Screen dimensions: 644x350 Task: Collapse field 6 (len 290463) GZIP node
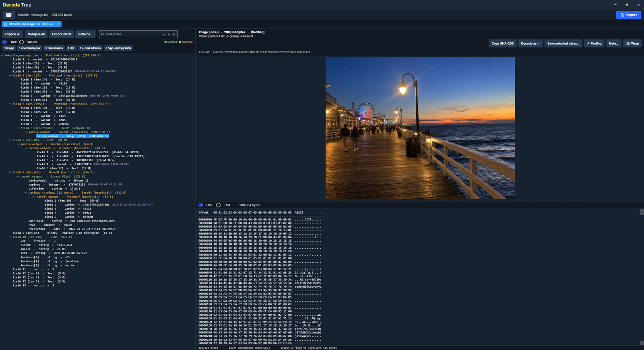18,128
